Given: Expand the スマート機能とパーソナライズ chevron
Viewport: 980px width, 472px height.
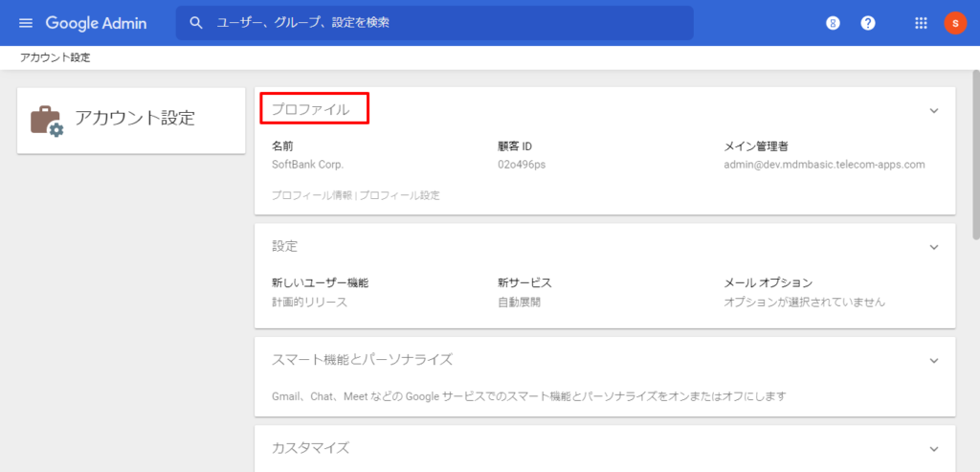Looking at the screenshot, I should point(934,360).
